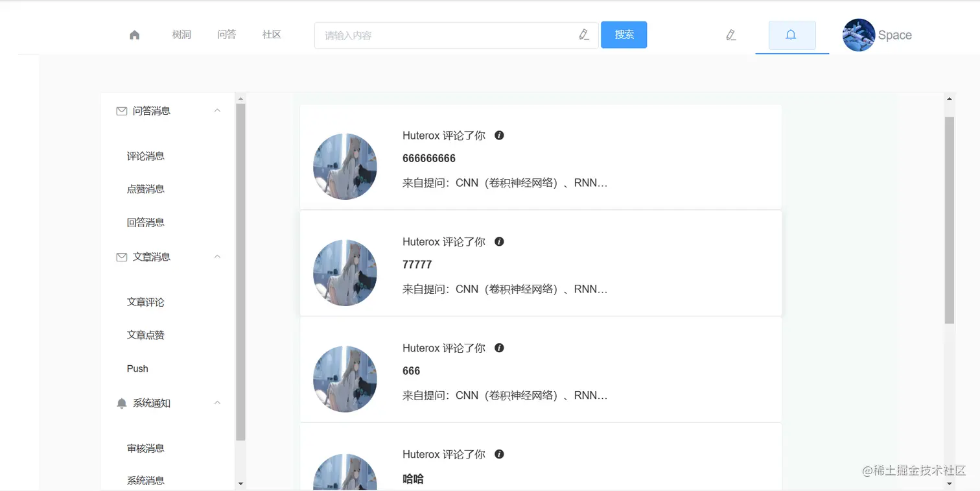This screenshot has width=980, height=491.
Task: Click the info icon on the 666666666 comment
Action: [499, 135]
